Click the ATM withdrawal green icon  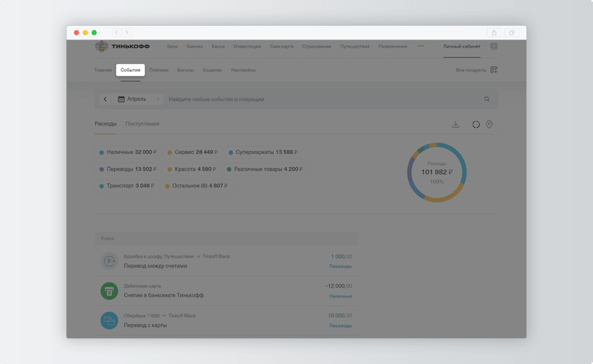[x=109, y=291]
